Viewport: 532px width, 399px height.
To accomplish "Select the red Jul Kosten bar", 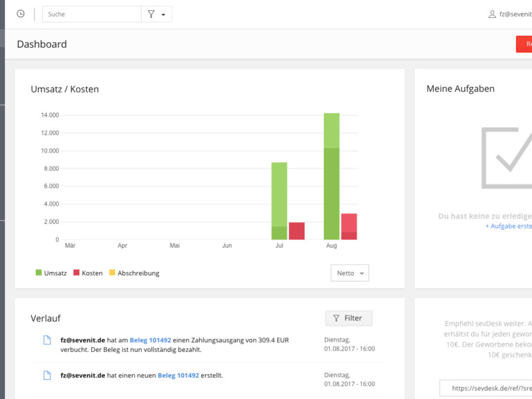I will tap(297, 231).
